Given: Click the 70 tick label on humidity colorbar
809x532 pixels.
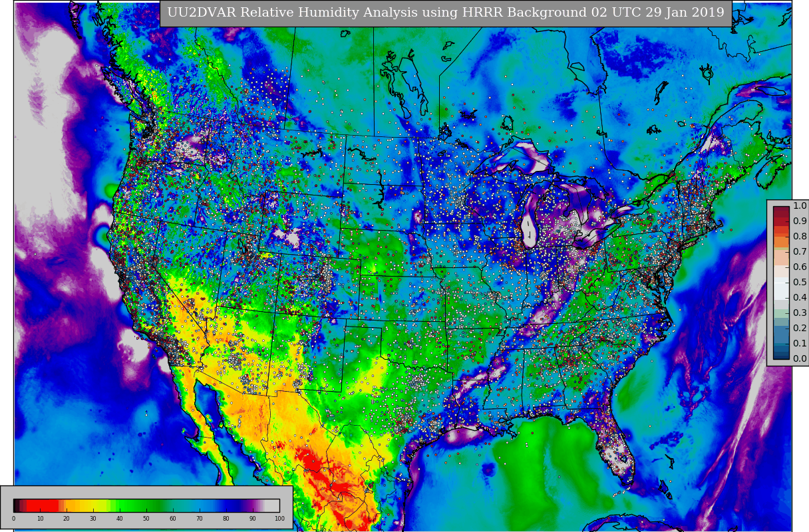Looking at the screenshot, I should (200, 519).
